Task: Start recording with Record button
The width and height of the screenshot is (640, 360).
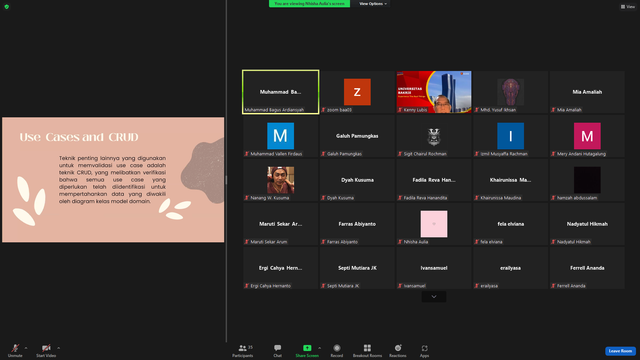Action: coord(337,351)
